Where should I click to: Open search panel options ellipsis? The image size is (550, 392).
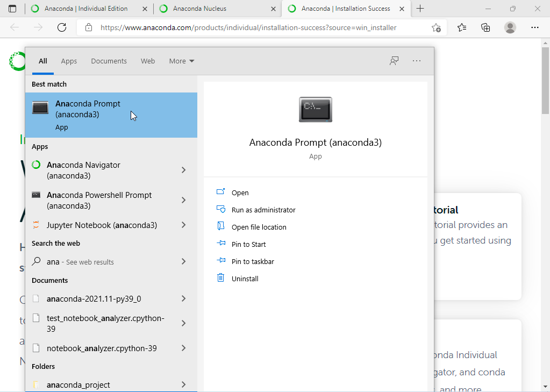(416, 61)
